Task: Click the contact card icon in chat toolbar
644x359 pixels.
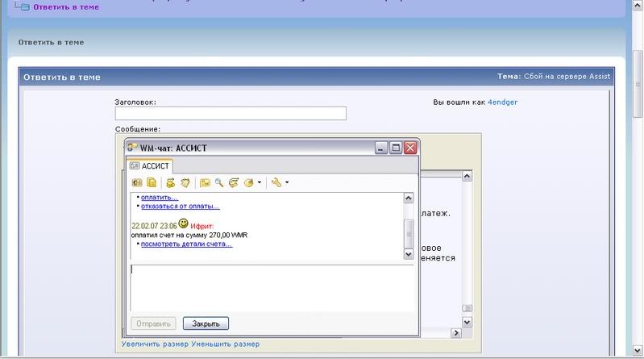Action: 137,182
